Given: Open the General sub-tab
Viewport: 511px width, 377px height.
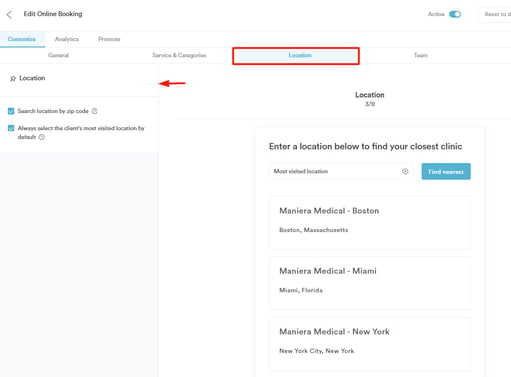Looking at the screenshot, I should point(58,55).
